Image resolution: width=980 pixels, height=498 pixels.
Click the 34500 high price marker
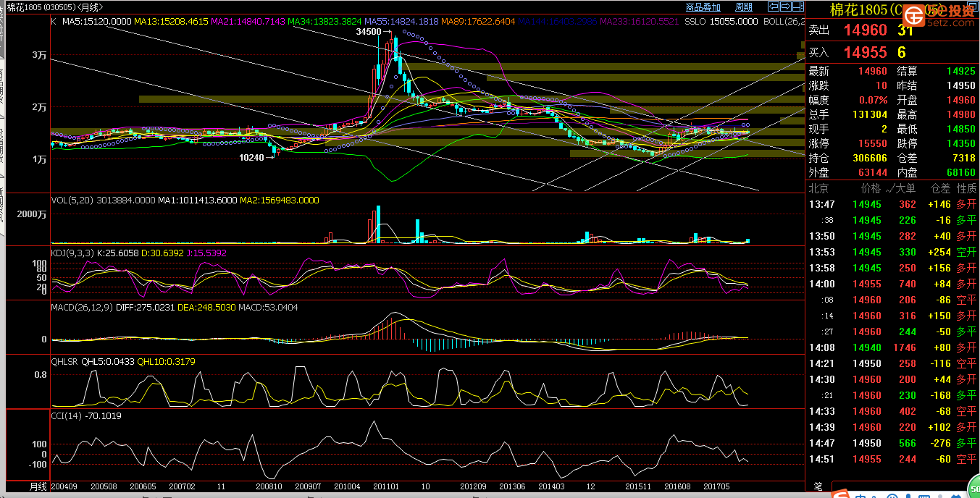coord(368,33)
